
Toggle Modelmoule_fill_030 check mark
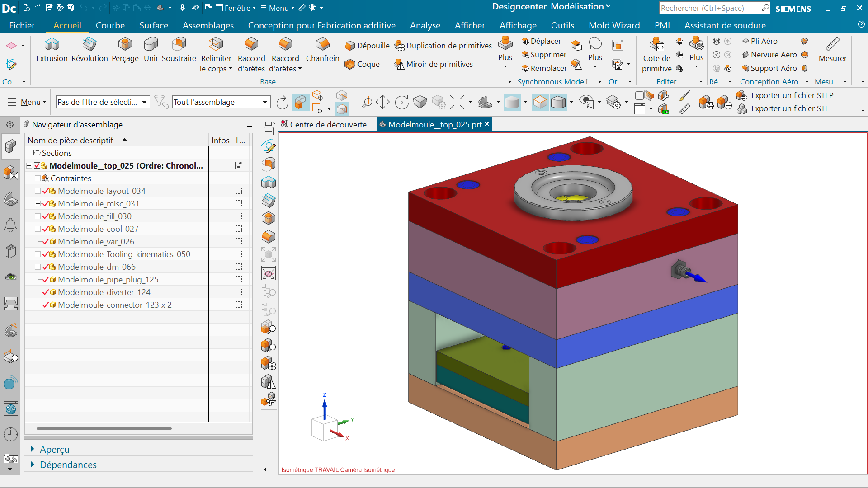tap(45, 216)
